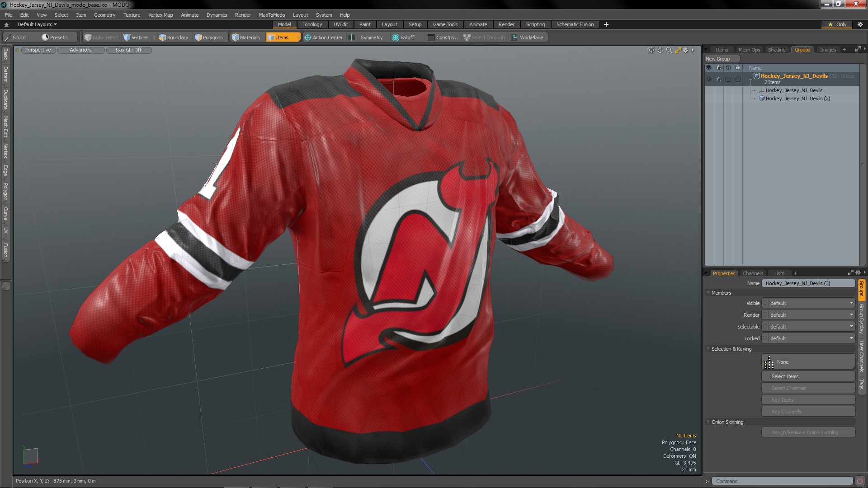Screen dimensions: 868x488
Task: Toggle render camera for Hockey_Jersey_NJ_Devils group
Action: [x=718, y=79]
